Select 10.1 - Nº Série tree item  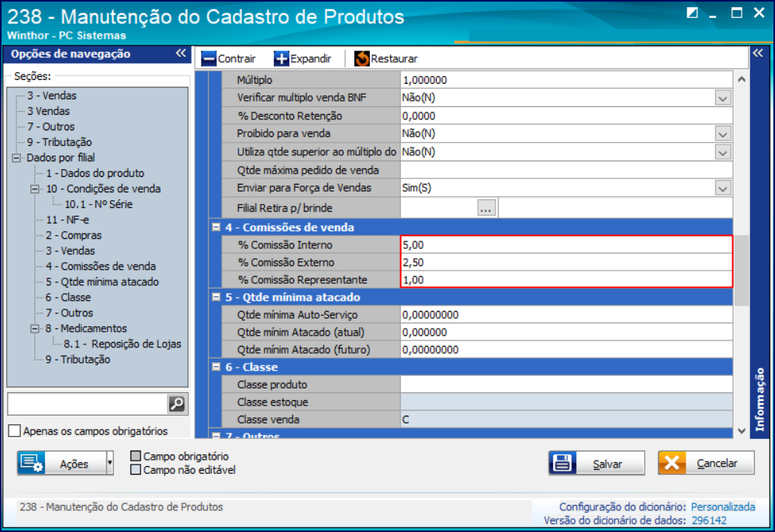point(99,204)
